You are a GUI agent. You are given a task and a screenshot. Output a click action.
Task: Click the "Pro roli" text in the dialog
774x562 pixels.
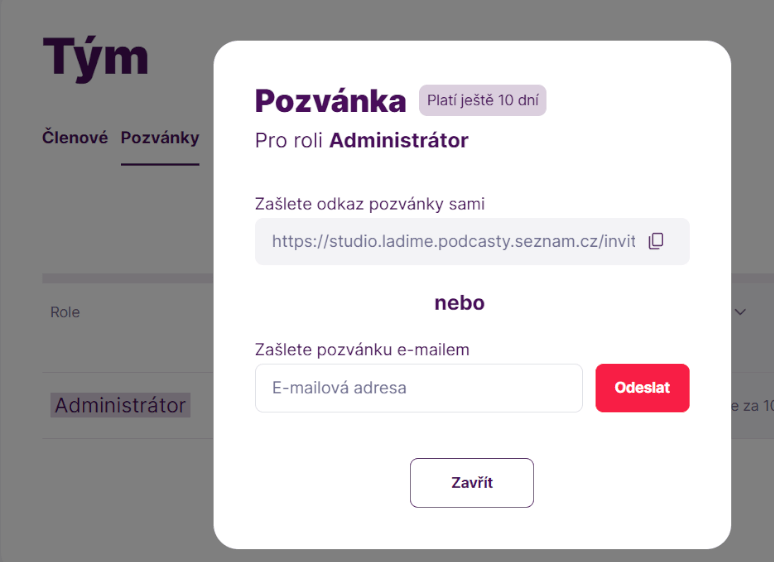pyautogui.click(x=289, y=141)
